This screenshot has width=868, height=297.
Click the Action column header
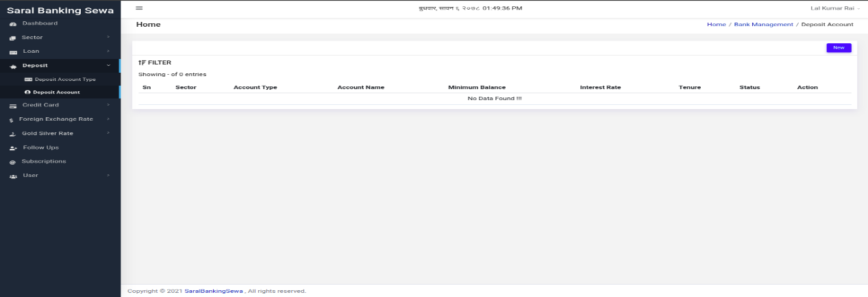[807, 88]
